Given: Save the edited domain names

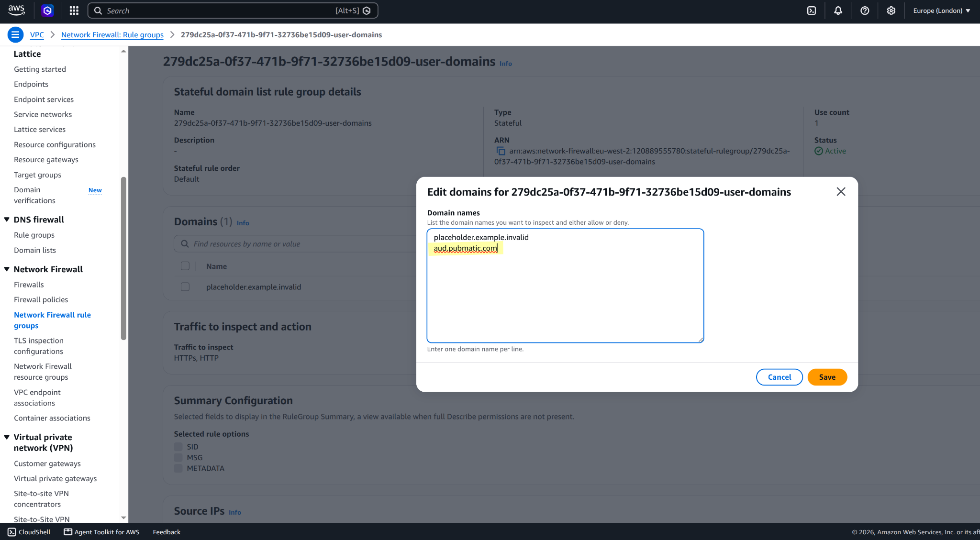Looking at the screenshot, I should pos(827,377).
